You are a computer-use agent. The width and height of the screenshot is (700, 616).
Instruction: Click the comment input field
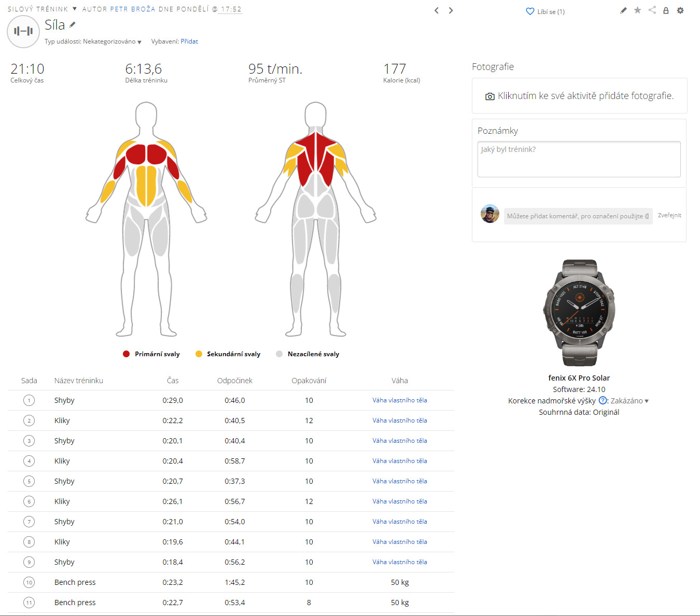(x=578, y=216)
